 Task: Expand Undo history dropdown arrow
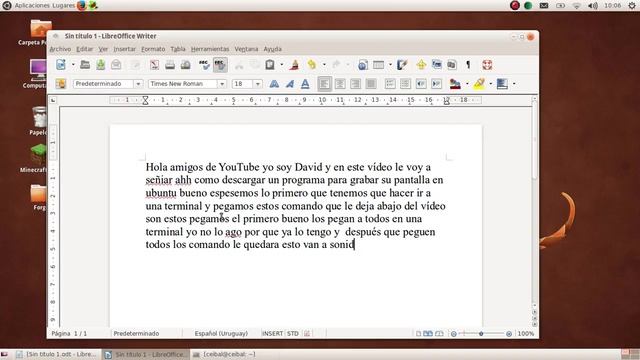pyautogui.click(x=324, y=64)
